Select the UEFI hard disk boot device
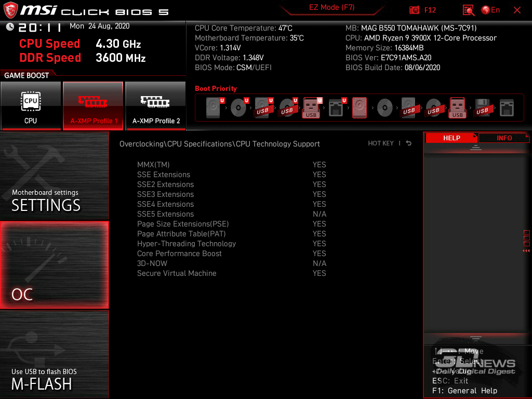This screenshot has width=532, height=399. [x=216, y=108]
